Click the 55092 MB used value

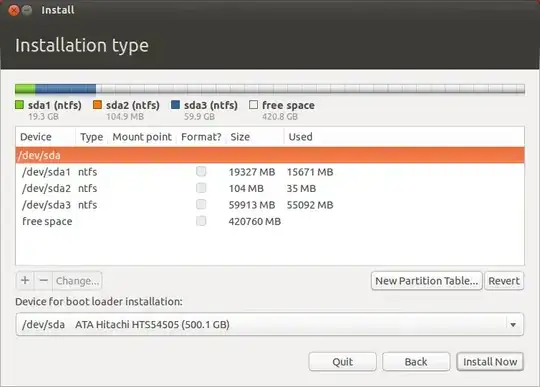(x=310, y=205)
